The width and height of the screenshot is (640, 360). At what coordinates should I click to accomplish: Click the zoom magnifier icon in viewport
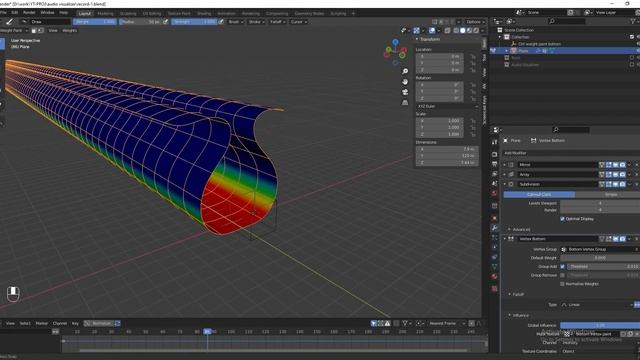point(405,71)
